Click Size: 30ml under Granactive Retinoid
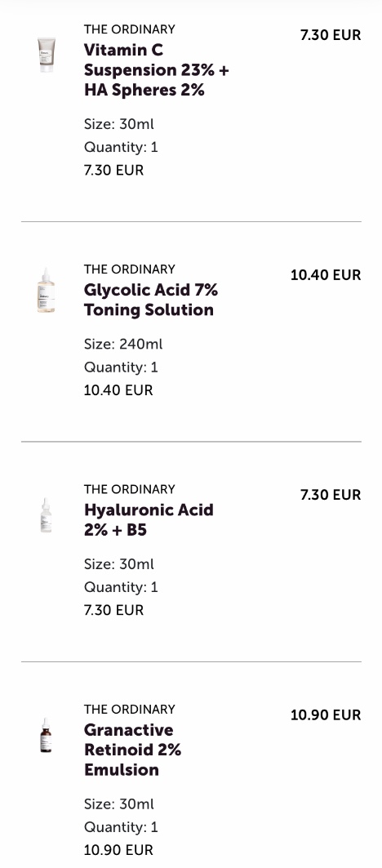Viewport: 382px width, 868px height. [119, 804]
